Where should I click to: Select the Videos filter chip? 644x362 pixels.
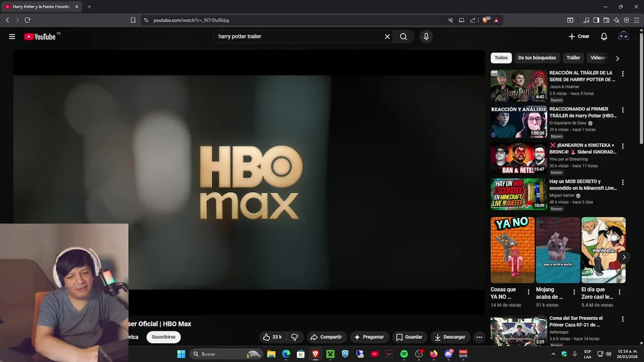click(x=598, y=58)
